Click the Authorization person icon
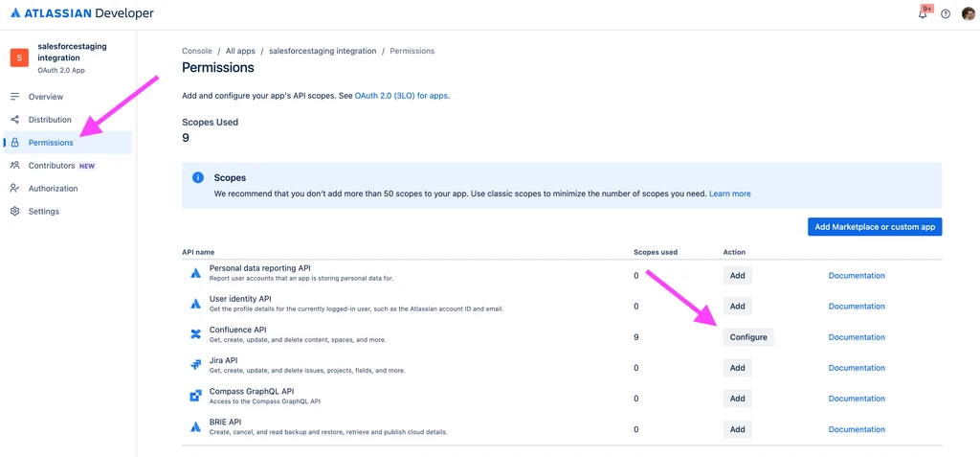This screenshot has width=980, height=457. (15, 189)
